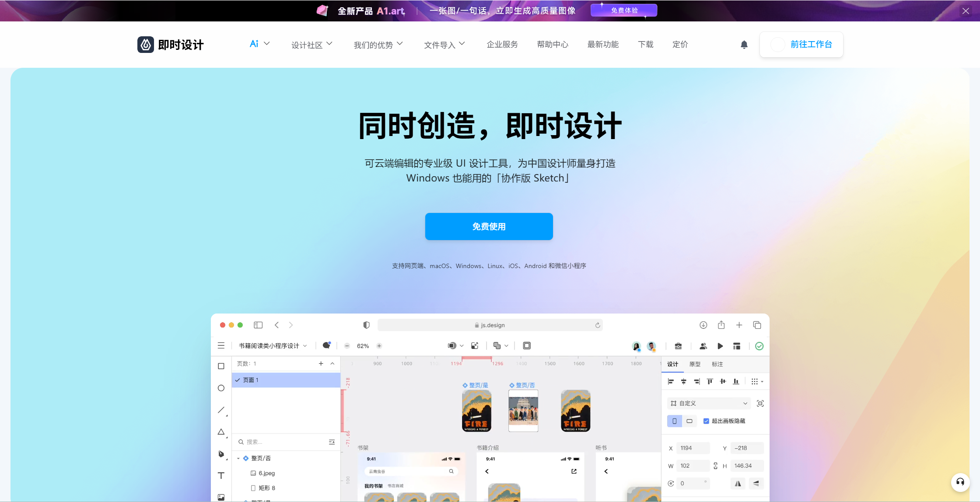The width and height of the screenshot is (980, 502).
Task: Open 最新功能 in navigation
Action: (603, 44)
